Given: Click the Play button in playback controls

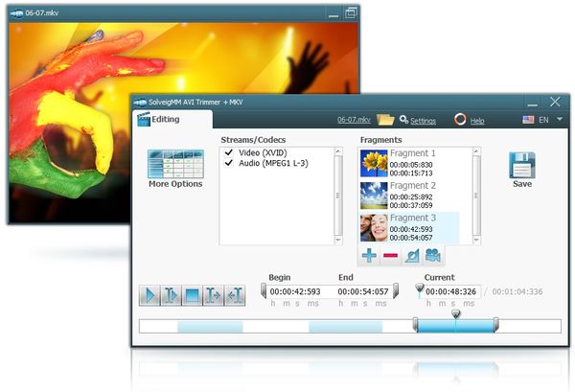Looking at the screenshot, I should coord(149,295).
